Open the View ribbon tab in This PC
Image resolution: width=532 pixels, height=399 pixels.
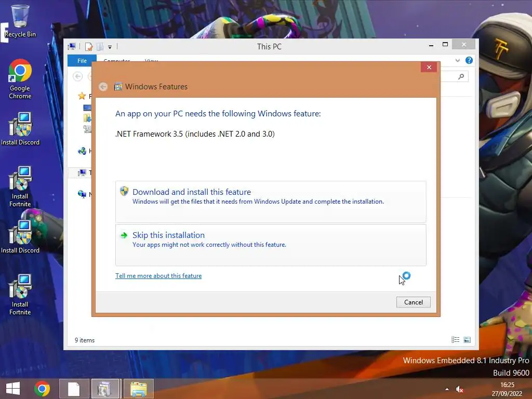pyautogui.click(x=151, y=60)
